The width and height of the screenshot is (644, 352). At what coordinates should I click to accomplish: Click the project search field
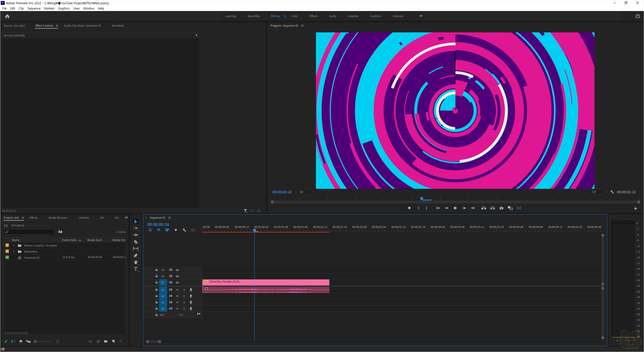coord(30,232)
